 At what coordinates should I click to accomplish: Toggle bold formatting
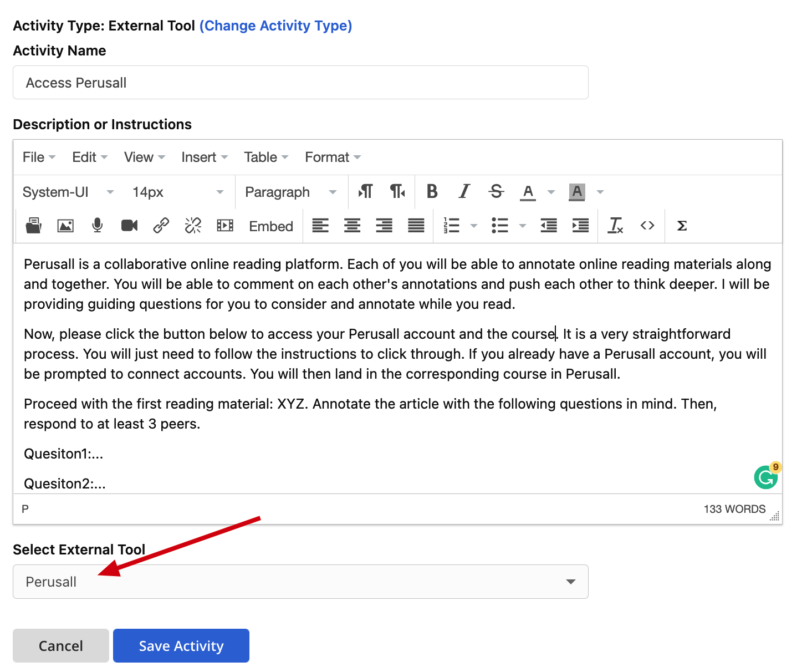point(432,192)
